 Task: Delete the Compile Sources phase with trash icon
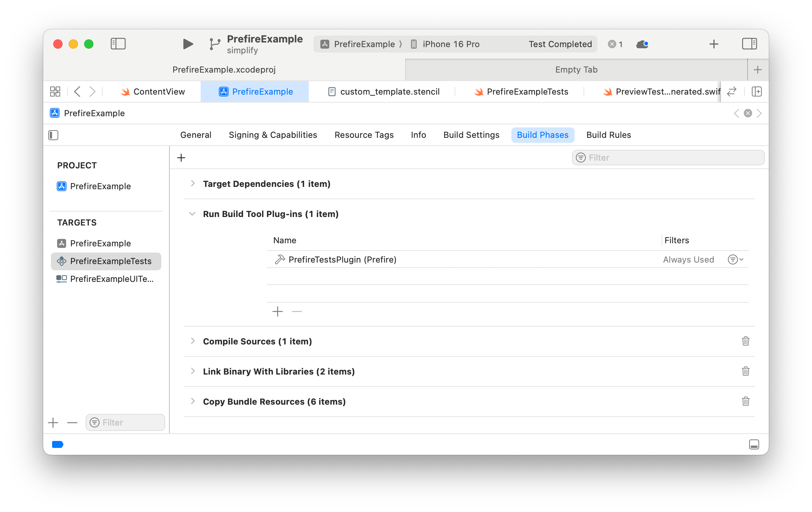pos(745,341)
